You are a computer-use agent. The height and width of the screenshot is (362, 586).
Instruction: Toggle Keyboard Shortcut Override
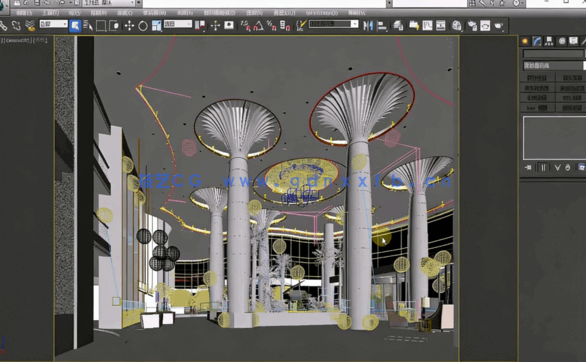click(x=229, y=25)
